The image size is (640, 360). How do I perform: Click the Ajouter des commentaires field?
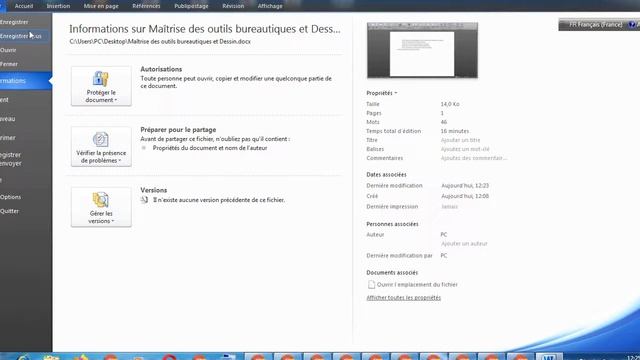[473, 158]
